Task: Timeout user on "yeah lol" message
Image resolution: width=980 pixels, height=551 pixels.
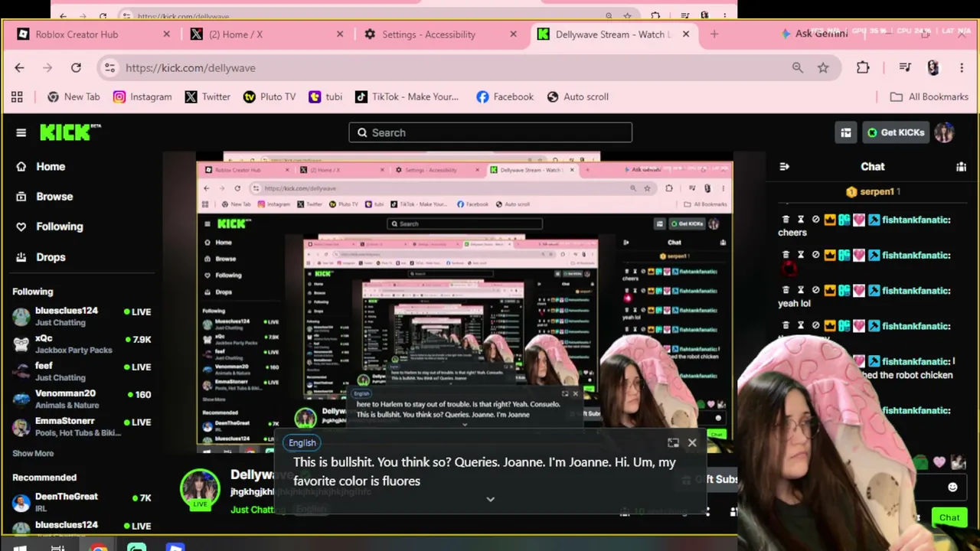Action: point(801,290)
